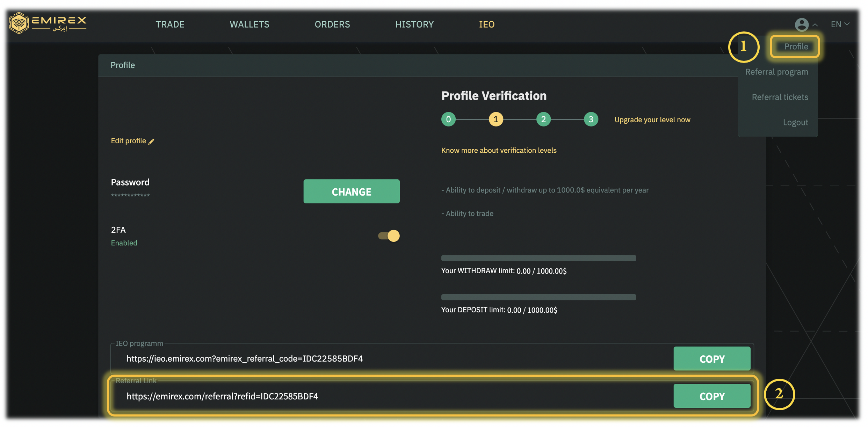Choose Referral program from dropdown
This screenshot has height=427, width=868.
coord(776,72)
